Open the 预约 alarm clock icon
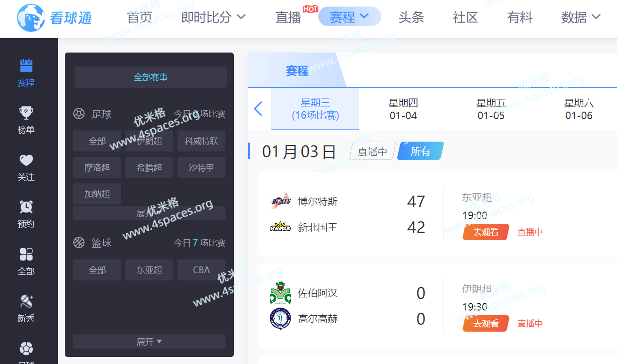617x364 pixels. (26, 207)
